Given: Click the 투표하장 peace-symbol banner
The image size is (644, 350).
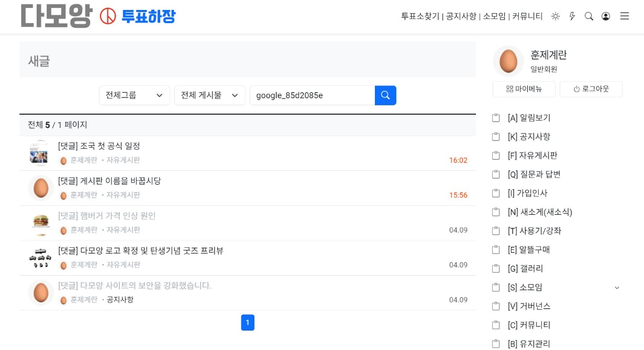Looking at the screenshot, I should pyautogui.click(x=138, y=16).
